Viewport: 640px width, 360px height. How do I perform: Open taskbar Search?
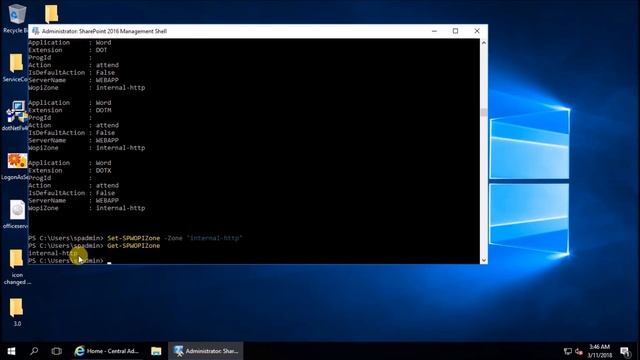tap(34, 351)
